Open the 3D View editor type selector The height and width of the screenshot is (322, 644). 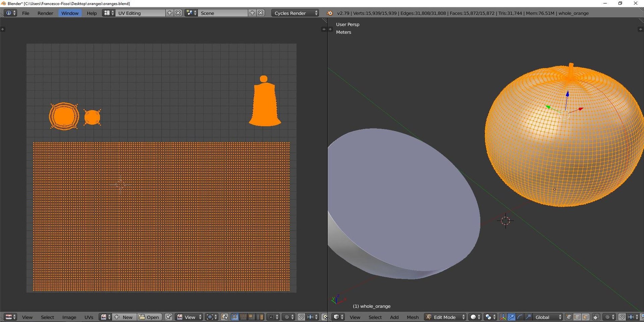[x=338, y=317]
